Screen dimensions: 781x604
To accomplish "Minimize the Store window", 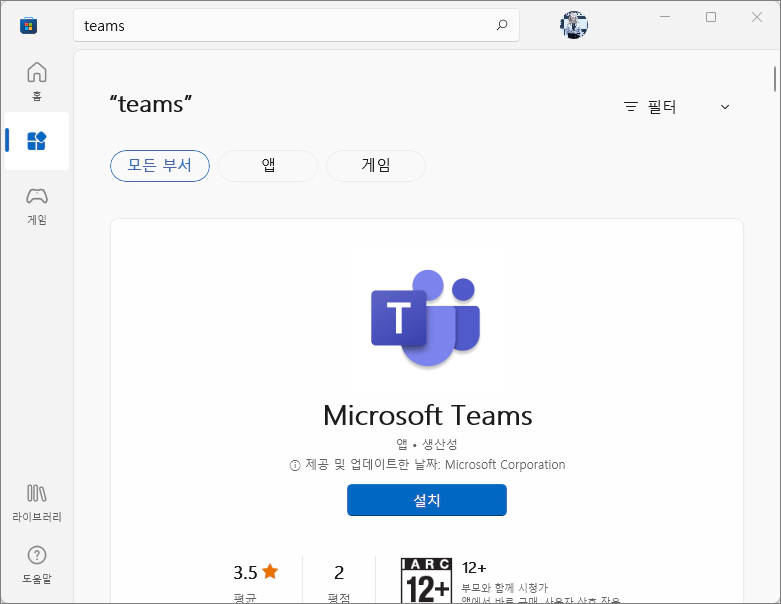I will tap(665, 17).
